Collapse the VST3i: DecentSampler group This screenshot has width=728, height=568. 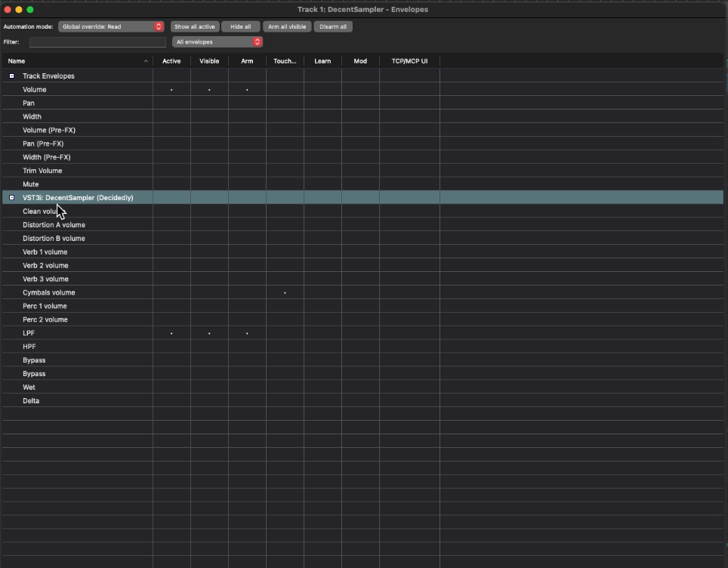(11, 197)
